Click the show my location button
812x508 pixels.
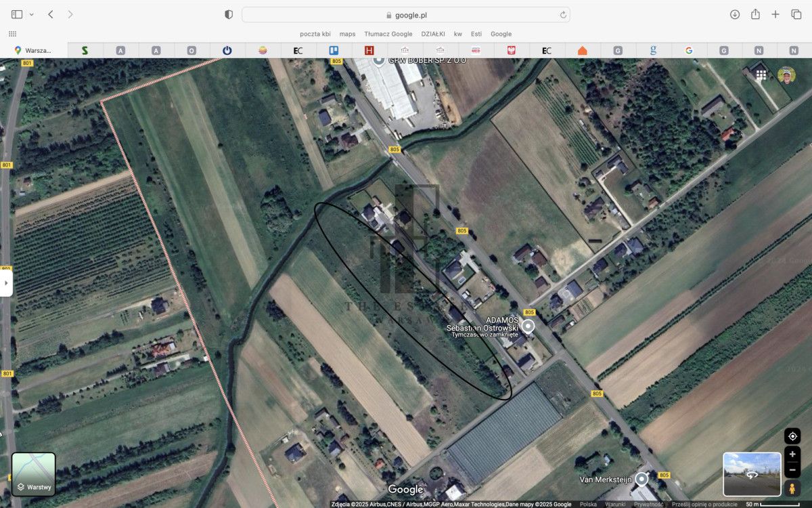coord(792,436)
